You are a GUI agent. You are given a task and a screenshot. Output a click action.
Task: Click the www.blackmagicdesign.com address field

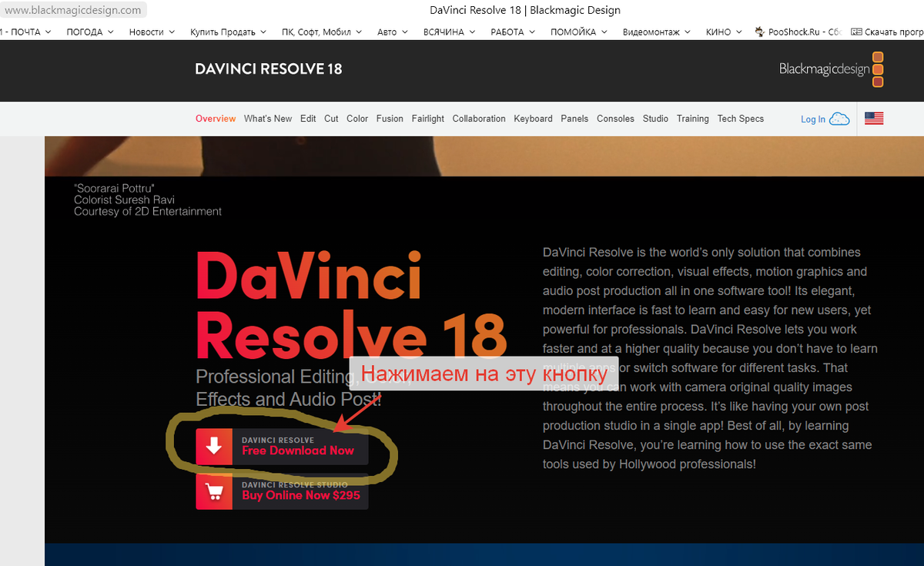click(74, 10)
